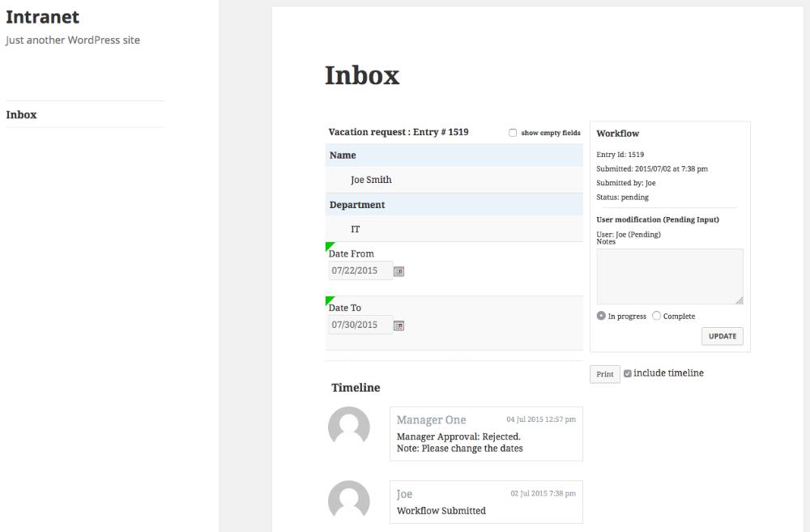Screen dimensions: 810x532
Task: Open the Inbox item in the sidebar
Action: 21,114
